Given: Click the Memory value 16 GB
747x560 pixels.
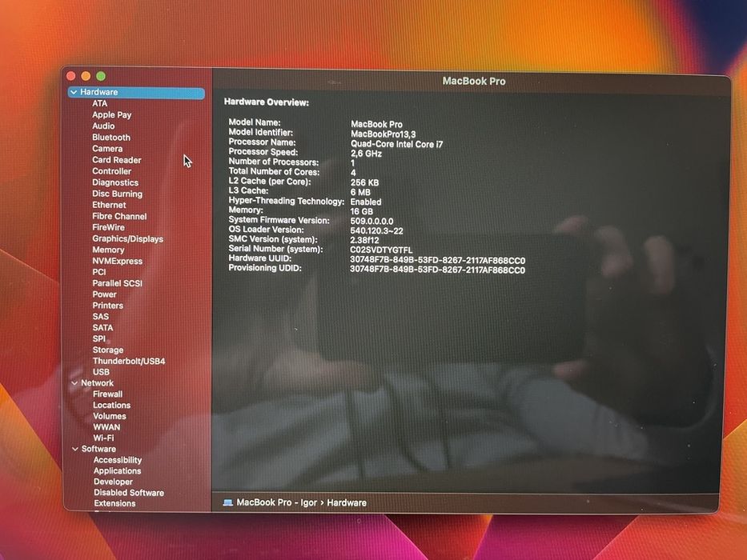Looking at the screenshot, I should [x=362, y=211].
